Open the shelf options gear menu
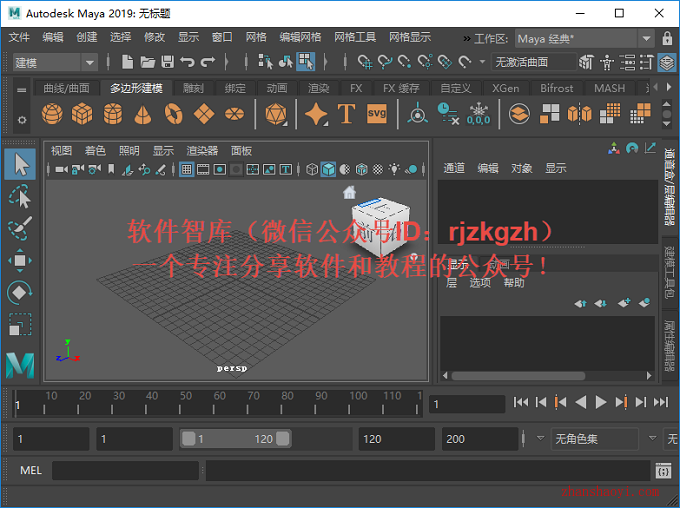Image resolution: width=680 pixels, height=508 pixels. (x=22, y=119)
